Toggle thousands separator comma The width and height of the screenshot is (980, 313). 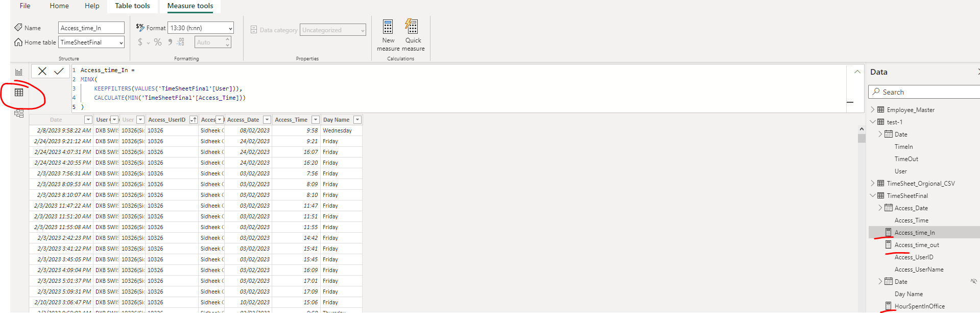point(170,42)
